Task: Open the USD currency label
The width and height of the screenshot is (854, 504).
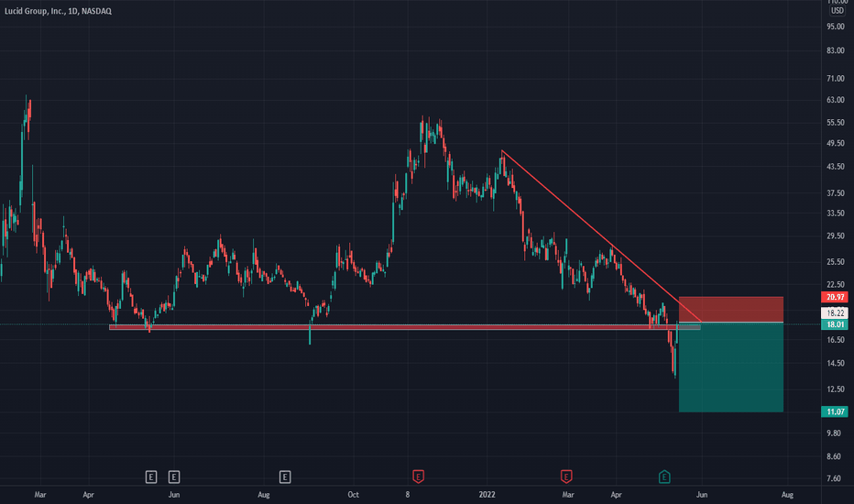Action: pyautogui.click(x=838, y=11)
